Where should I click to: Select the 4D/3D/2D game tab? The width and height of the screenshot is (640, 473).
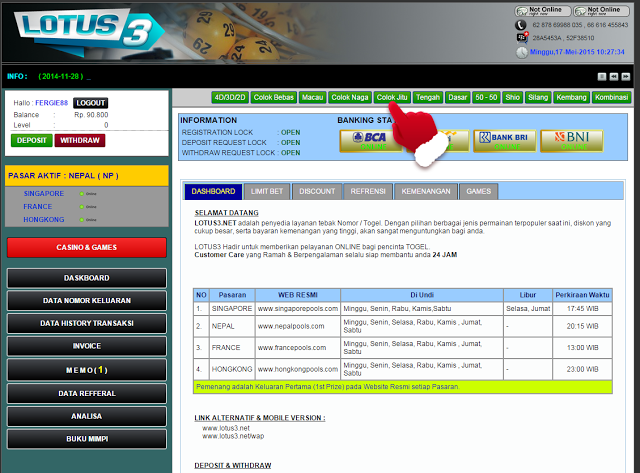[230, 98]
